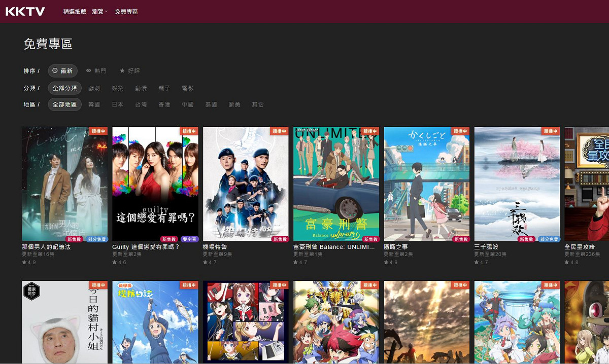Click title link 三千鴉殺
This screenshot has height=364, width=609.
click(487, 247)
